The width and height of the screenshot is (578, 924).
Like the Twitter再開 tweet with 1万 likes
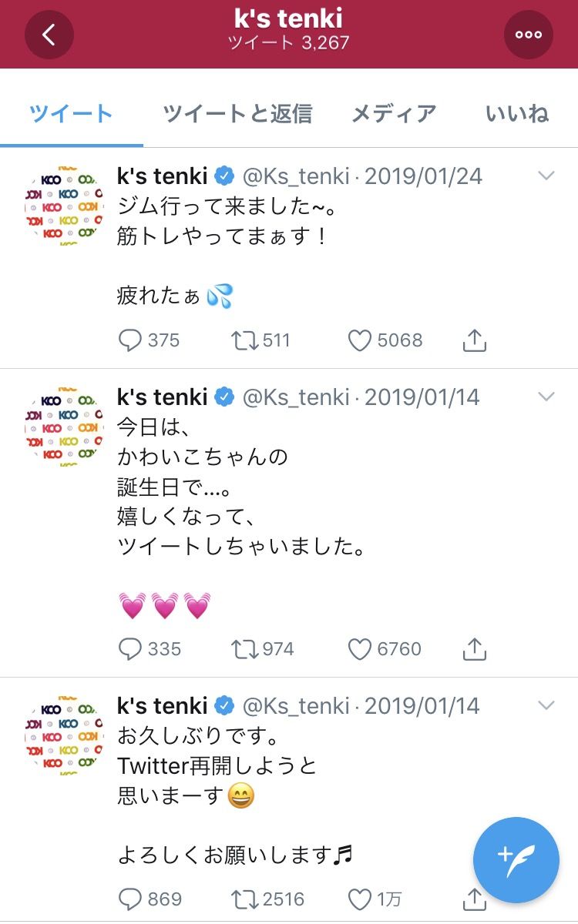(x=360, y=899)
